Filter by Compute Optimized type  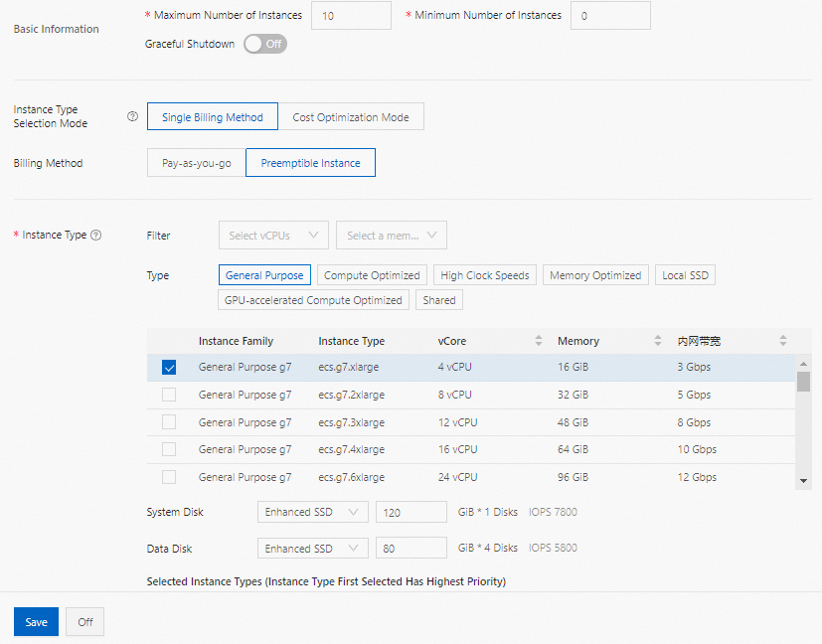pos(371,274)
